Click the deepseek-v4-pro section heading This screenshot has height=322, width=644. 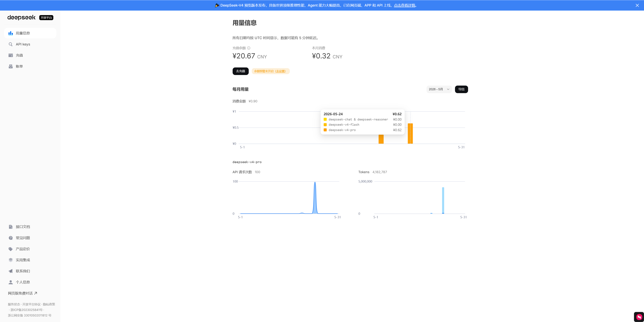point(247,162)
